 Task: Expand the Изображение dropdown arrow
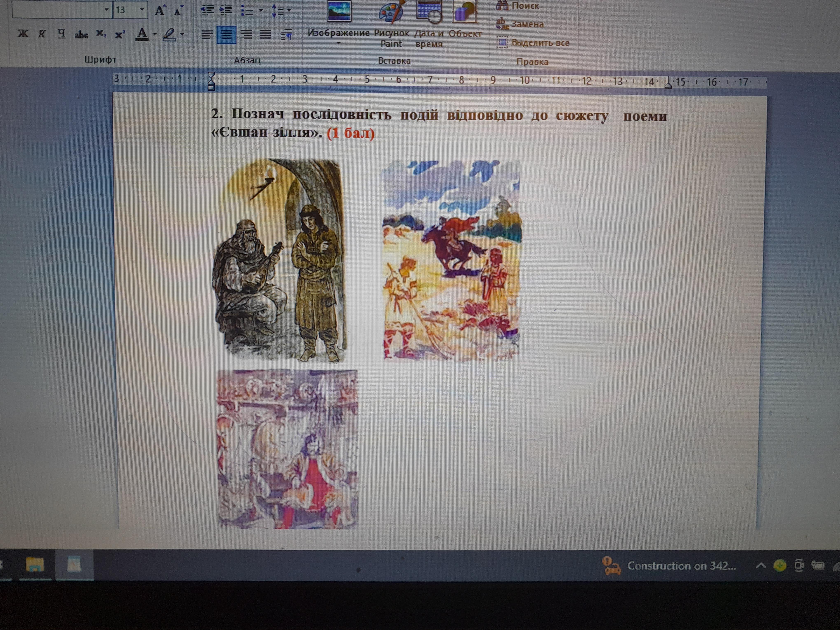pyautogui.click(x=339, y=43)
